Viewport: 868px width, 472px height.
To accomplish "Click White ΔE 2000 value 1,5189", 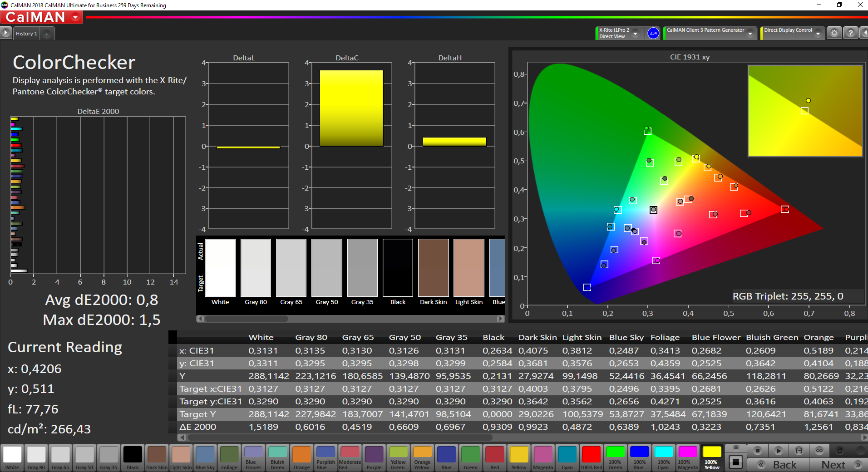I will 263,427.
